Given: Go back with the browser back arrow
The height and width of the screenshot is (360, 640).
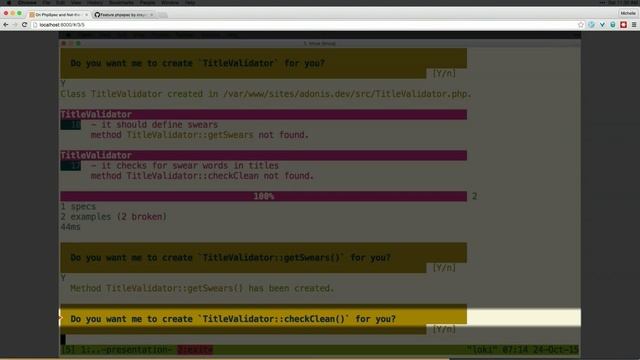Looking at the screenshot, I should coord(6,25).
